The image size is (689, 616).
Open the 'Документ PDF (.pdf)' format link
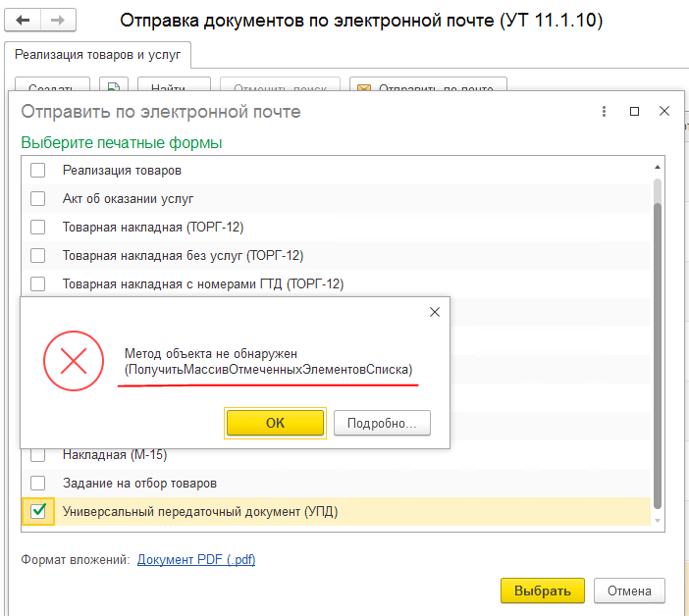click(x=196, y=560)
